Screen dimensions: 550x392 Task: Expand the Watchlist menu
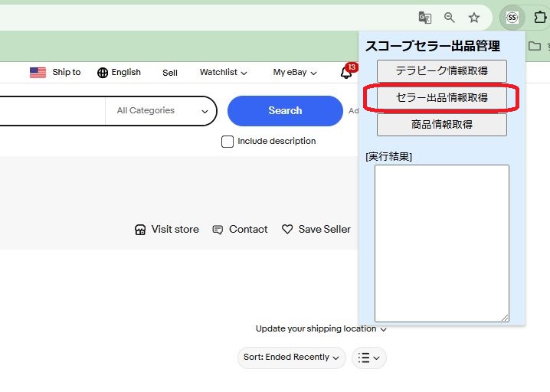click(224, 72)
